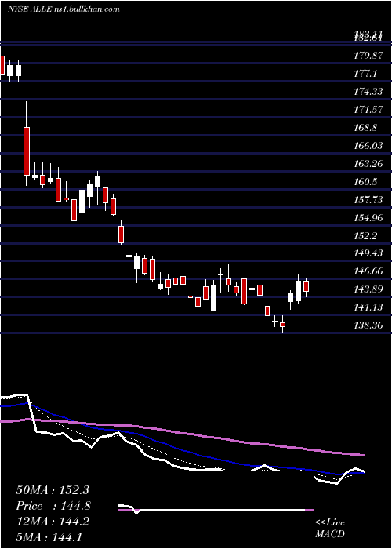
Task: Select the 163.26 price axis label
Action: coord(368,164)
